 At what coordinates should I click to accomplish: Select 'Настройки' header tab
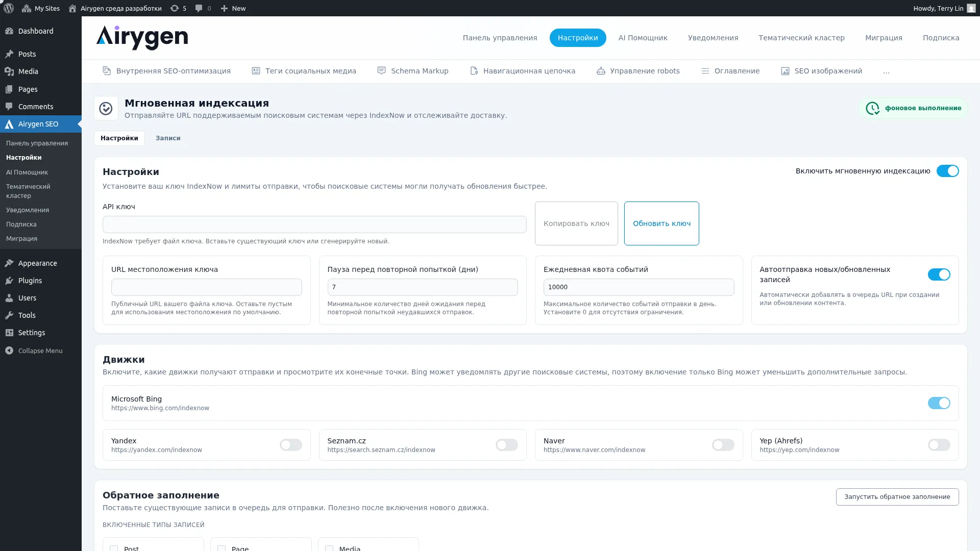[x=578, y=38]
